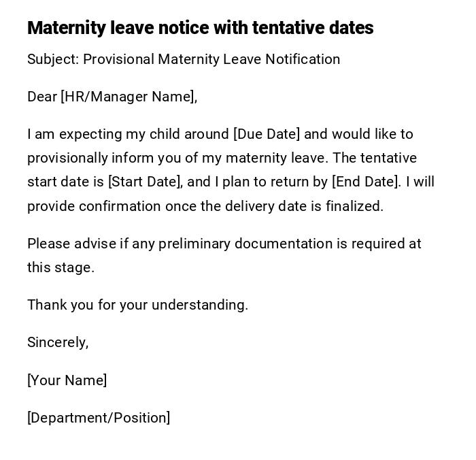Select the [Department/Position] placeholder
Screen dimensions: 476x460
pyautogui.click(x=99, y=418)
